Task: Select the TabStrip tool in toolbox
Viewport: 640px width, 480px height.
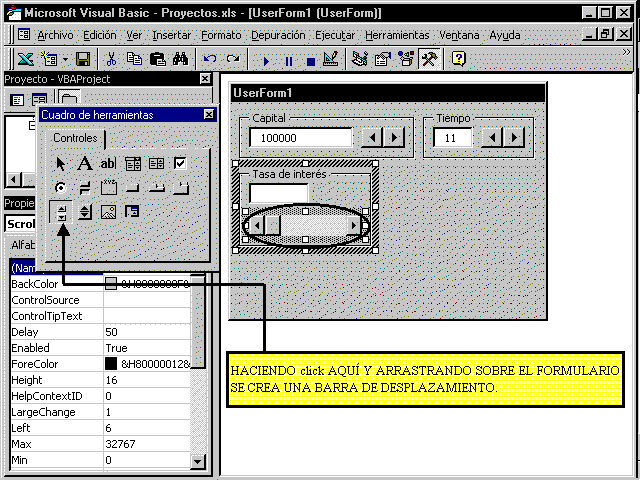Action: coord(157,188)
